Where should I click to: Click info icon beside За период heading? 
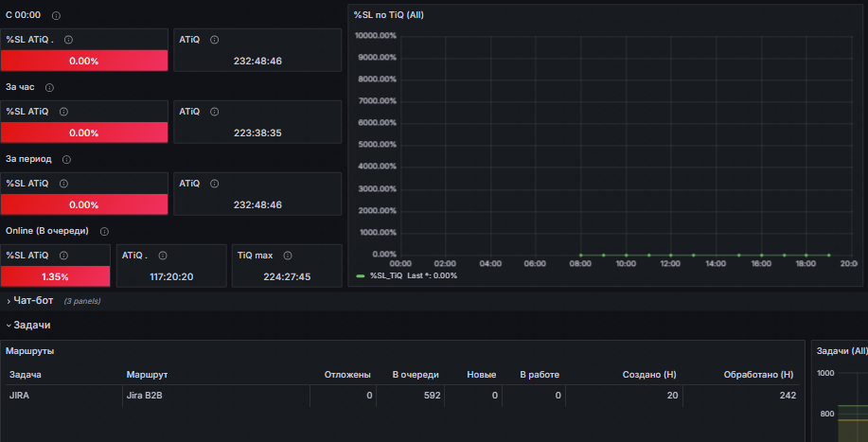[x=66, y=160]
